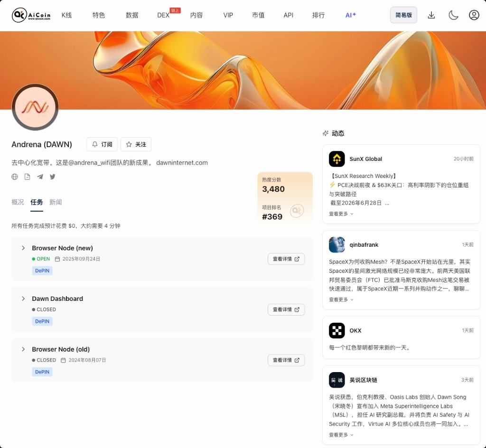Click the SunX Global author name
The image size is (486, 448).
pos(366,159)
